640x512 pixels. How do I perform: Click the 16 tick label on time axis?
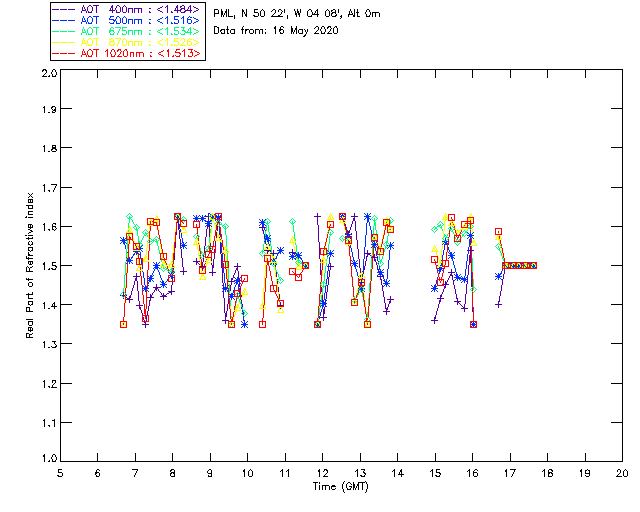coord(472,472)
